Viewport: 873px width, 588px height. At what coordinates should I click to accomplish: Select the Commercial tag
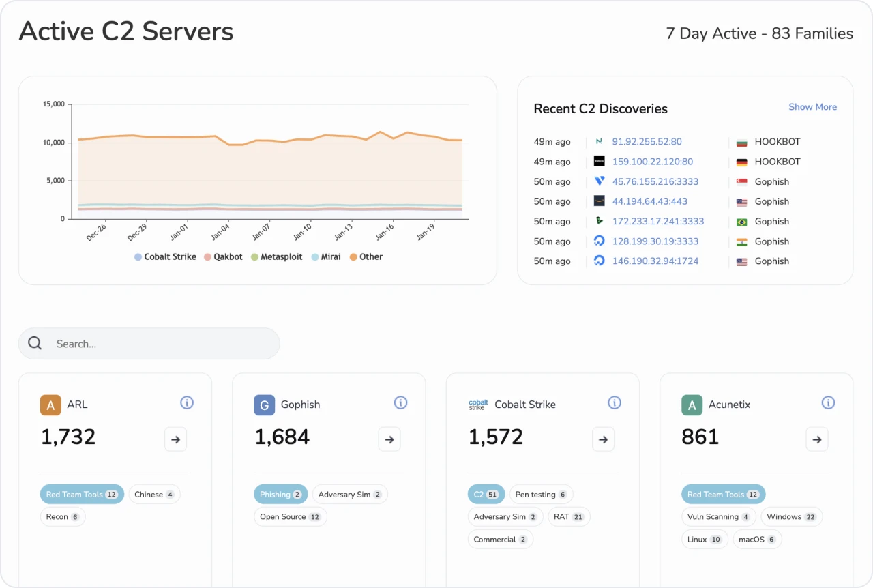click(x=500, y=540)
